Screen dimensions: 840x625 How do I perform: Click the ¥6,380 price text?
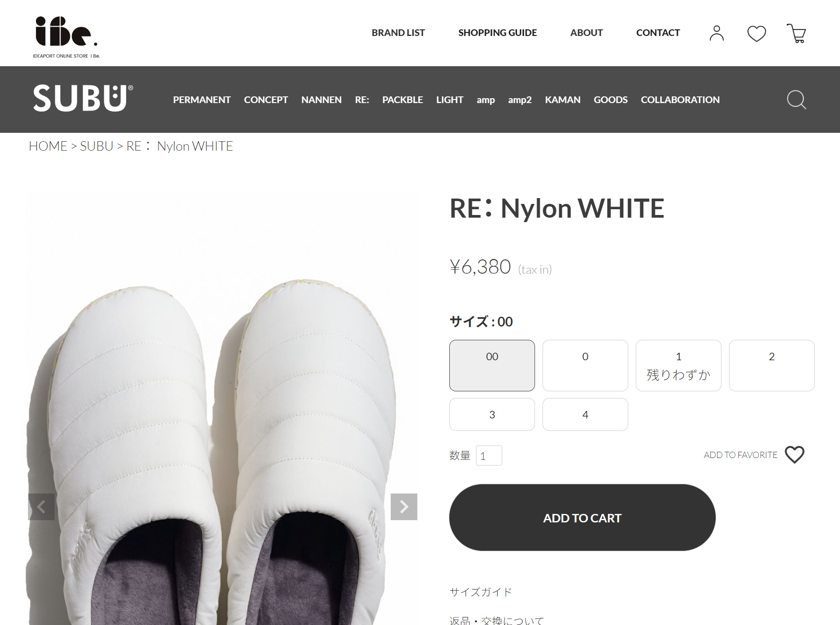click(480, 267)
